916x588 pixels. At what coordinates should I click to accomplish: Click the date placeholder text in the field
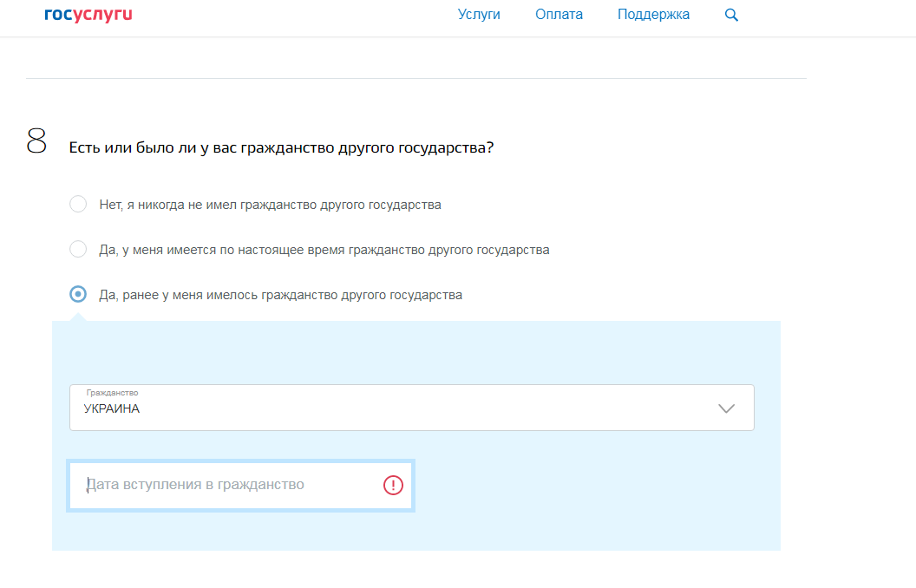[195, 485]
